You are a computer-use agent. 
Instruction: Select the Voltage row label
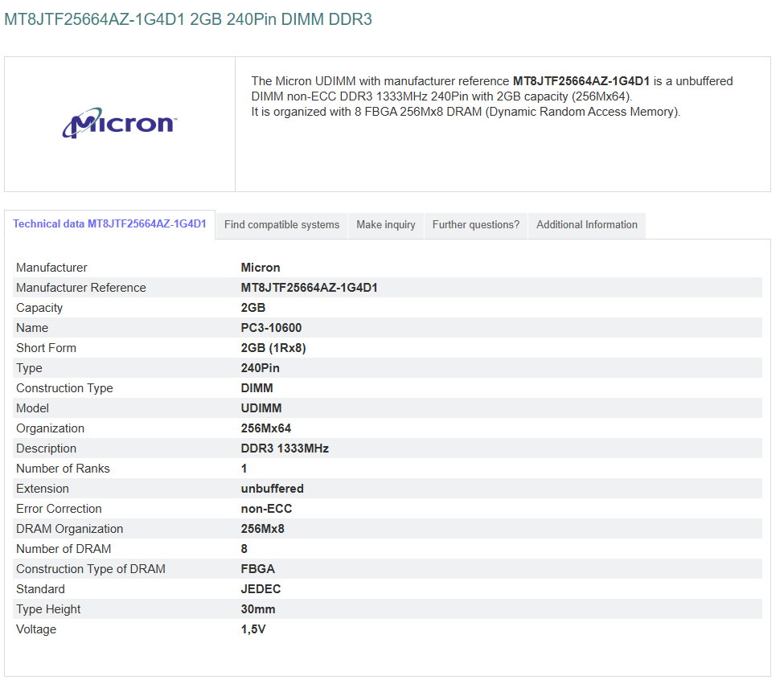click(36, 629)
